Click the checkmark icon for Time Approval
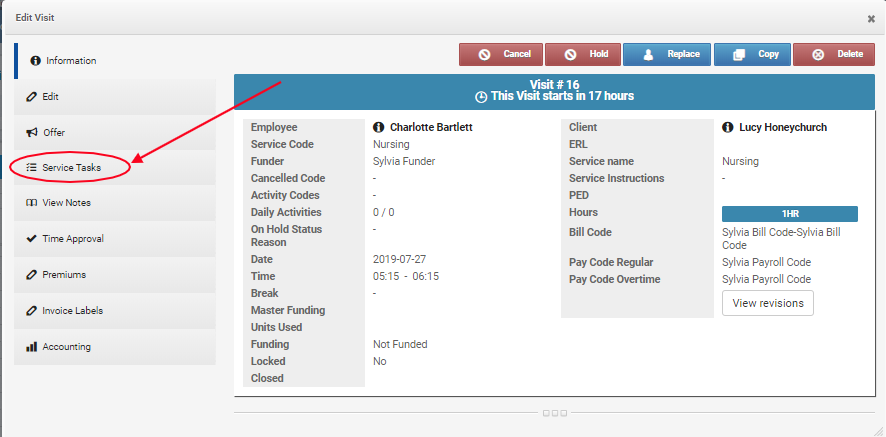This screenshot has height=437, width=886. coord(33,239)
